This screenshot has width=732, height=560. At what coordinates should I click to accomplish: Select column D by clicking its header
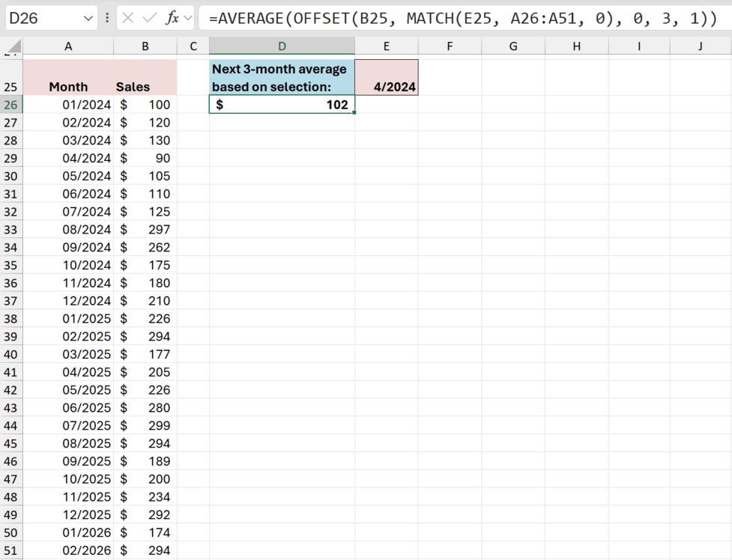click(x=281, y=45)
